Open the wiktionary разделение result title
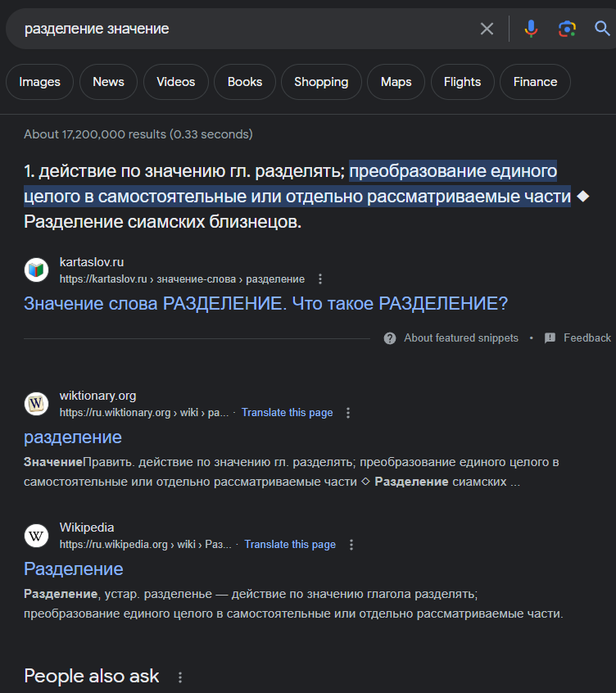The height and width of the screenshot is (693, 616). (73, 437)
